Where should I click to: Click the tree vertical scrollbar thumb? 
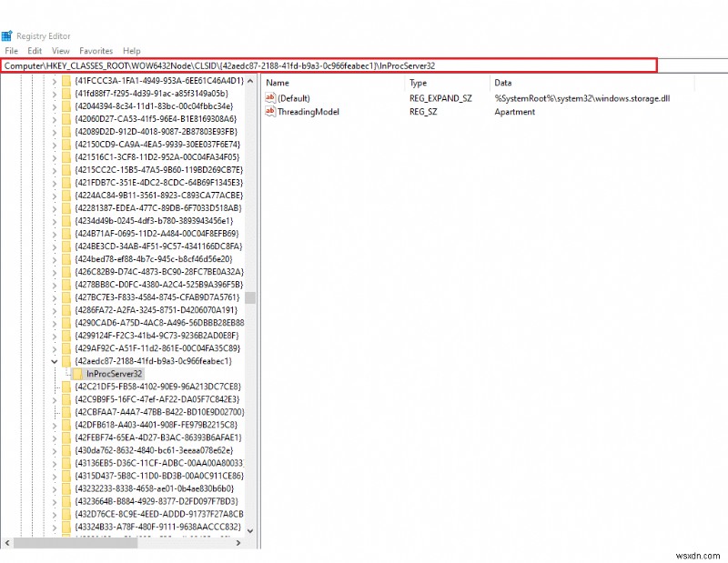(250, 297)
